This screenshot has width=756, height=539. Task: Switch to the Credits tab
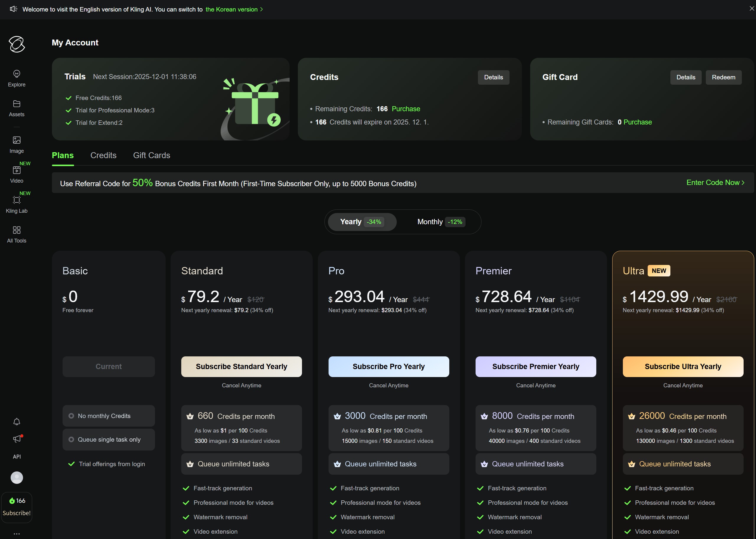coord(103,155)
